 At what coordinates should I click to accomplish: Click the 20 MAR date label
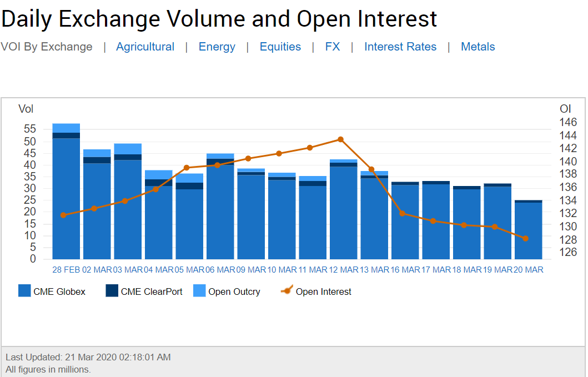tap(529, 270)
